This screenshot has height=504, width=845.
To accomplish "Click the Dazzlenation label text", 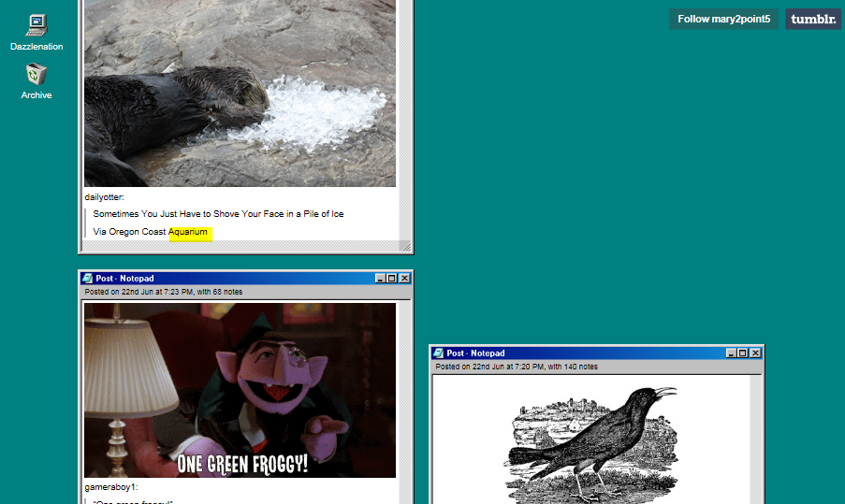I will pyautogui.click(x=36, y=47).
